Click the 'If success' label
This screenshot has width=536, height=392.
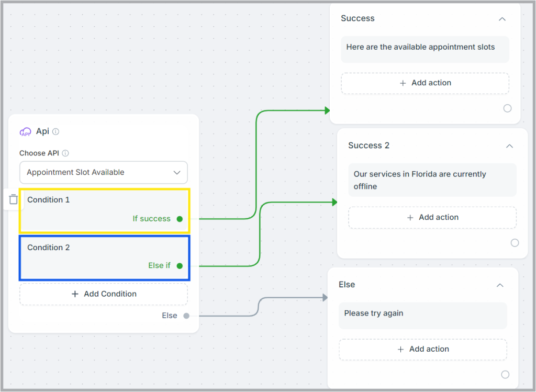pyautogui.click(x=151, y=219)
